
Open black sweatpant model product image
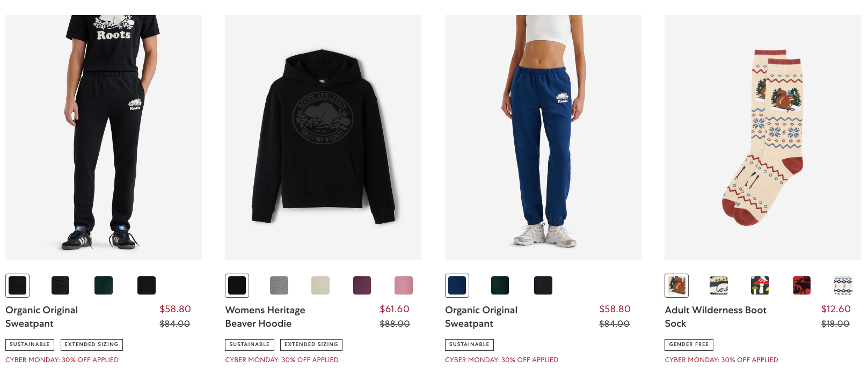click(104, 137)
